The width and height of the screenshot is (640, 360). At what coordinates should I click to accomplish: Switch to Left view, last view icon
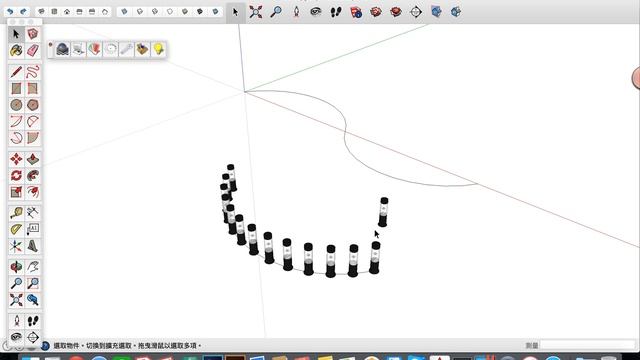point(105,12)
